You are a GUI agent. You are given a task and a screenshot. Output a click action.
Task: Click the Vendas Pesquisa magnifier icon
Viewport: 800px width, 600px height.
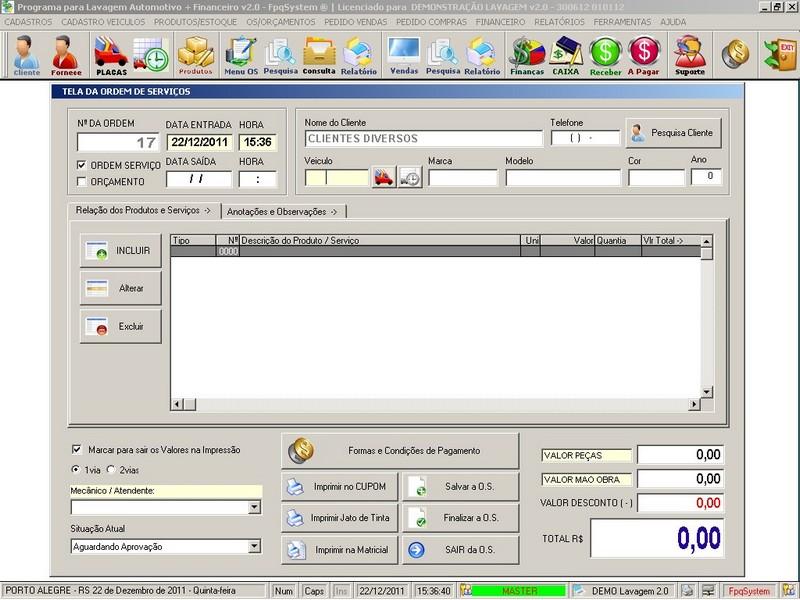click(443, 55)
